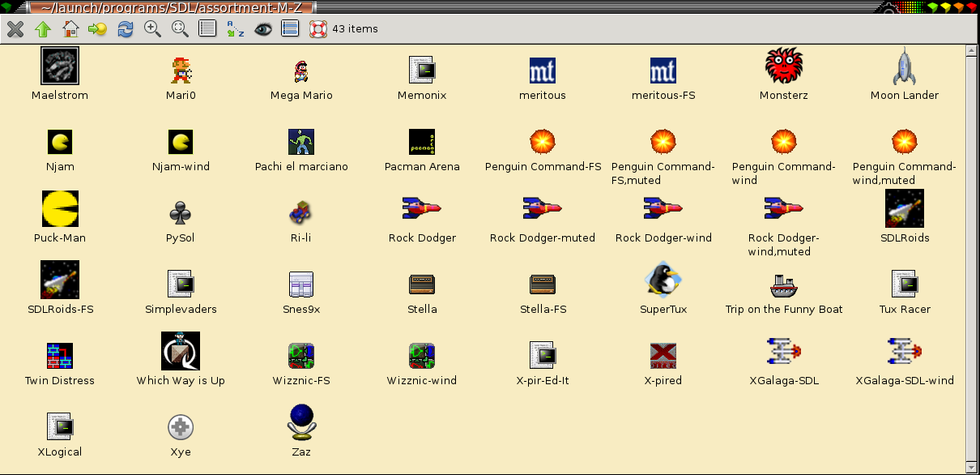Select the Simplevaders terminal icon
Screen dimensions: 980x475
click(x=181, y=285)
